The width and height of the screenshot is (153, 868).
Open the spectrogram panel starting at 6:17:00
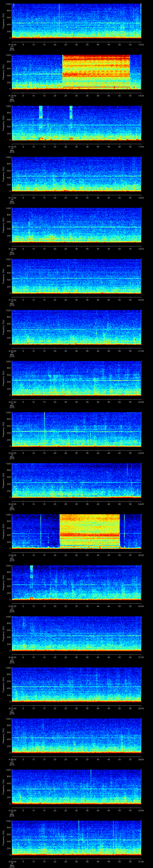click(77, 174)
